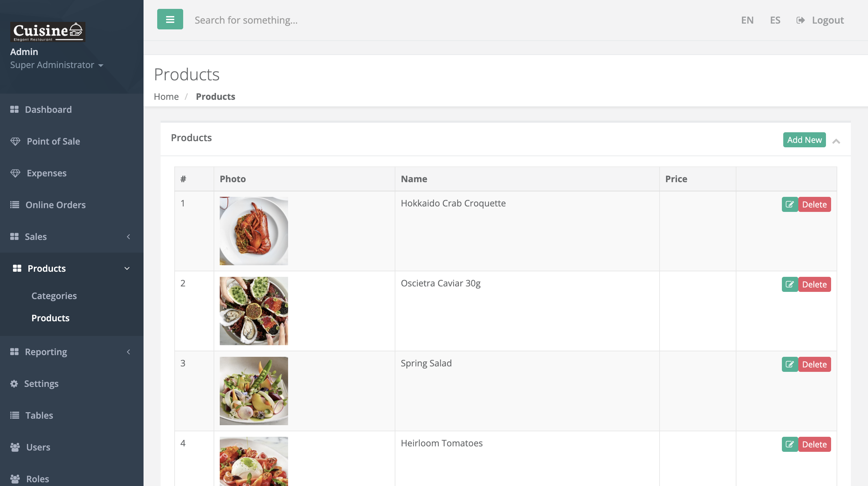The image size is (868, 486).
Task: Delete the Spring Salad product
Action: pos(814,364)
